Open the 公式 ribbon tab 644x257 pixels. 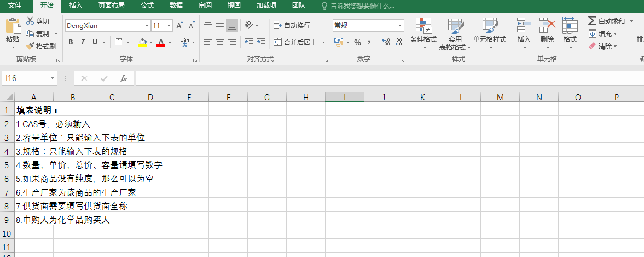[x=147, y=5]
